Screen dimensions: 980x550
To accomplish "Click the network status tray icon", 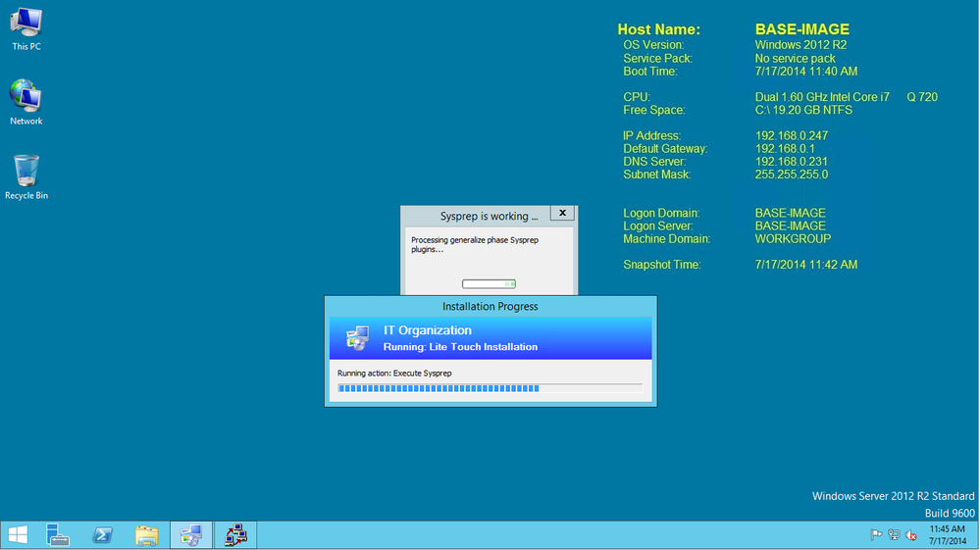I will [894, 535].
